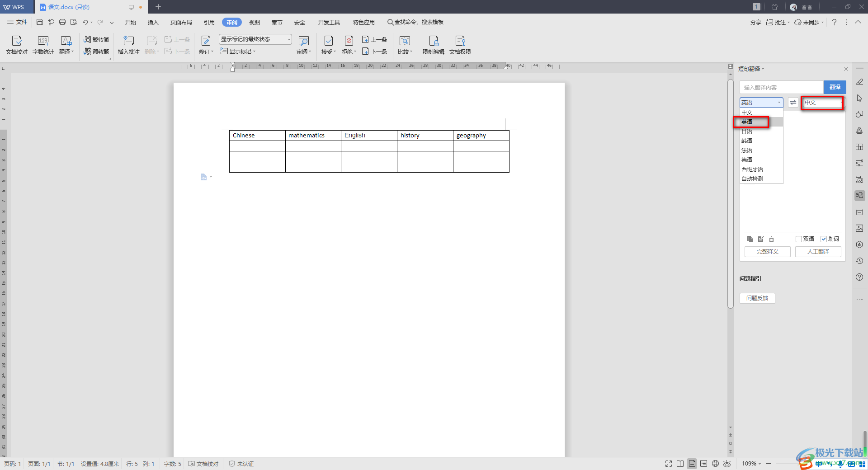Expand the 拒绝 reject dropdown
The height and width of the screenshot is (470, 868).
point(349,52)
